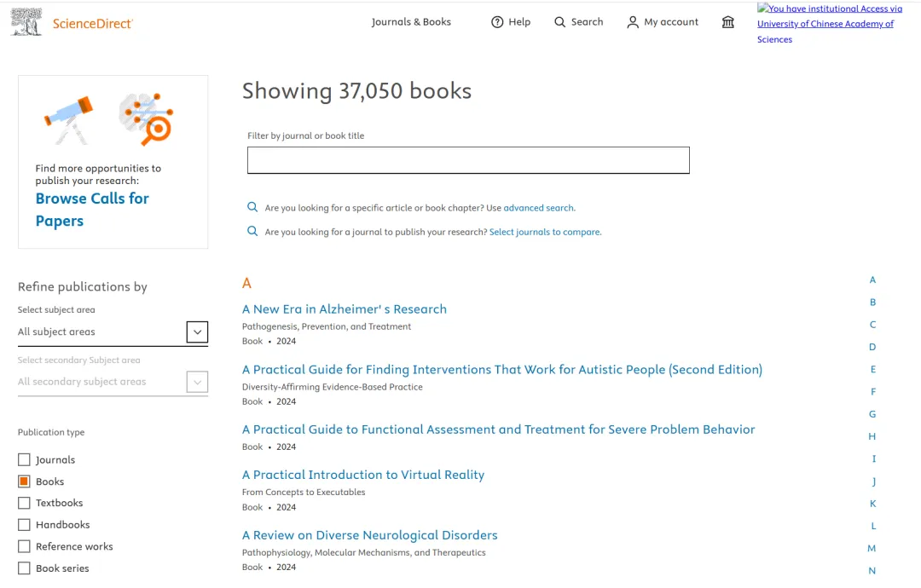Click the My account person icon
The image size is (921, 588).
(633, 22)
